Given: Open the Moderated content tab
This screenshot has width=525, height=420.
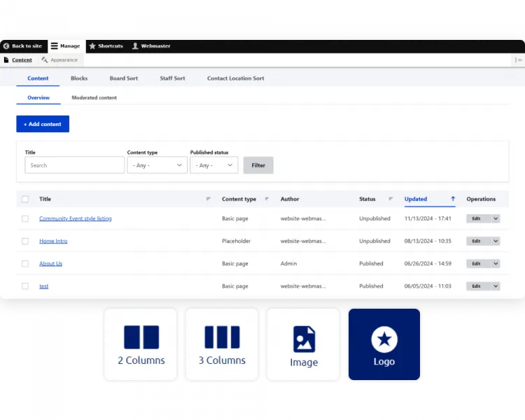Looking at the screenshot, I should click(94, 98).
